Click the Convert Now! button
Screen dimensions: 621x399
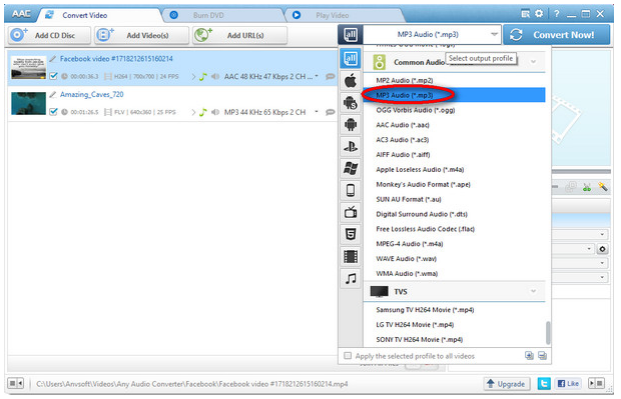(557, 35)
